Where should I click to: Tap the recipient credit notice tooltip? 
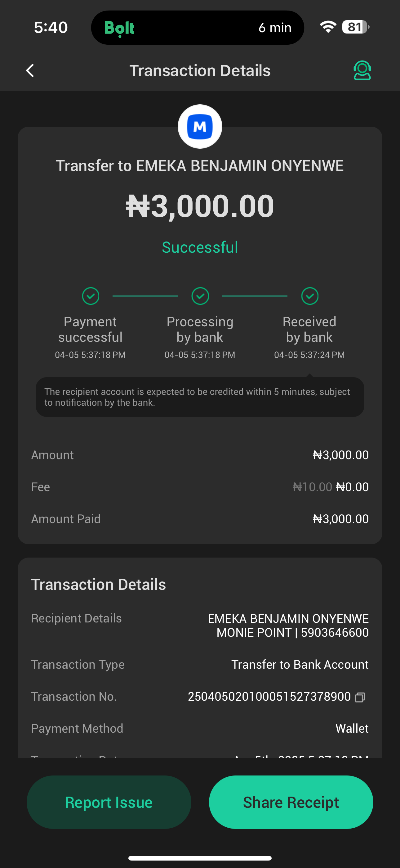pyautogui.click(x=200, y=397)
